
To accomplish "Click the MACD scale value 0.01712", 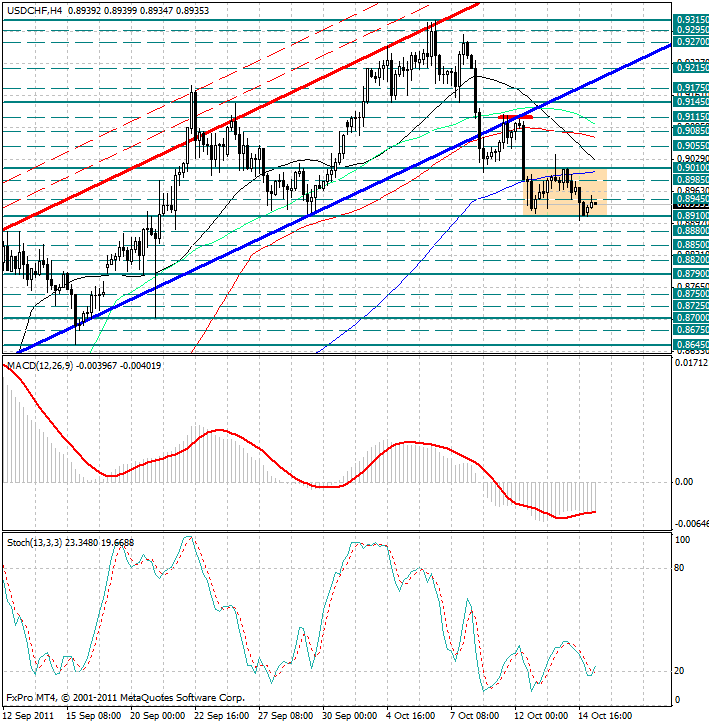I will coord(691,363).
